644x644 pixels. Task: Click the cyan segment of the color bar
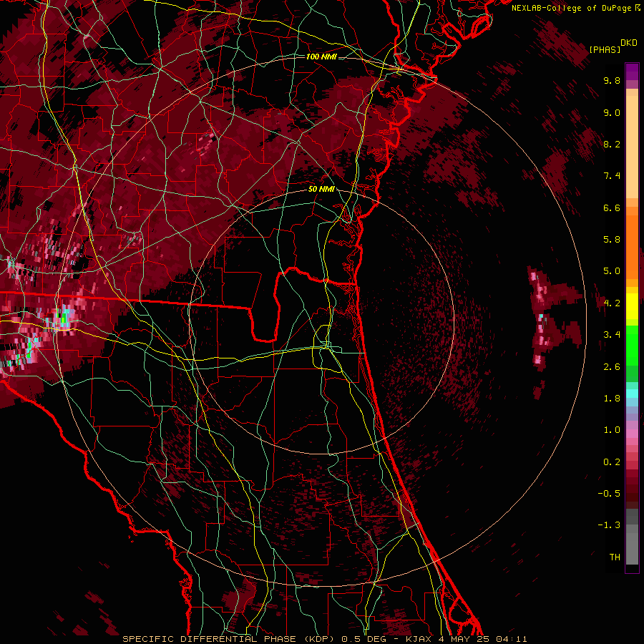[632, 394]
